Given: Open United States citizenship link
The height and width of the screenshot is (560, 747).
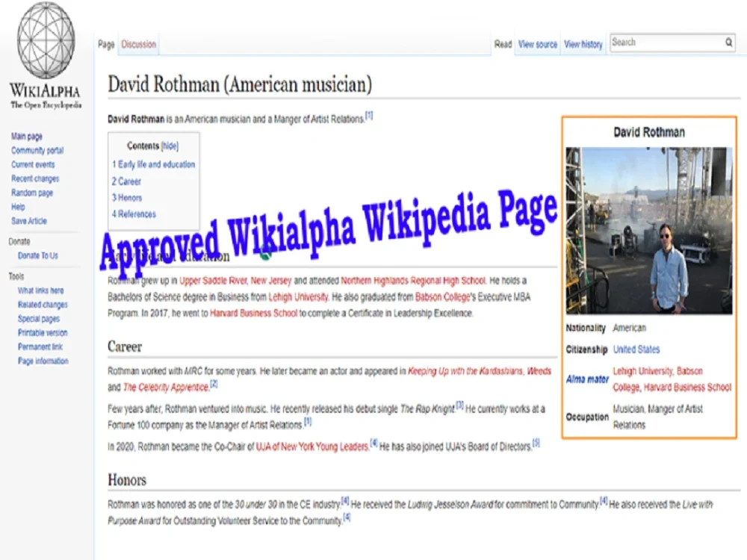Looking at the screenshot, I should (636, 349).
